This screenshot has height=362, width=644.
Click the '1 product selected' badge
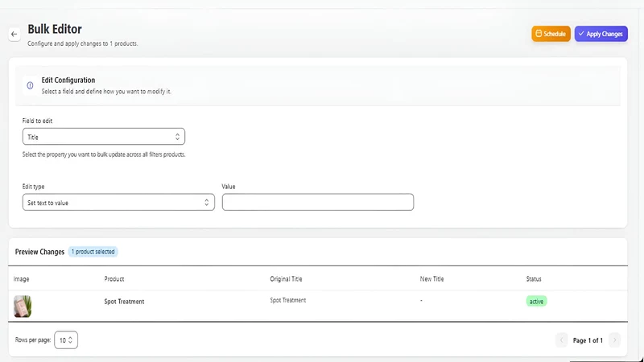point(93,252)
